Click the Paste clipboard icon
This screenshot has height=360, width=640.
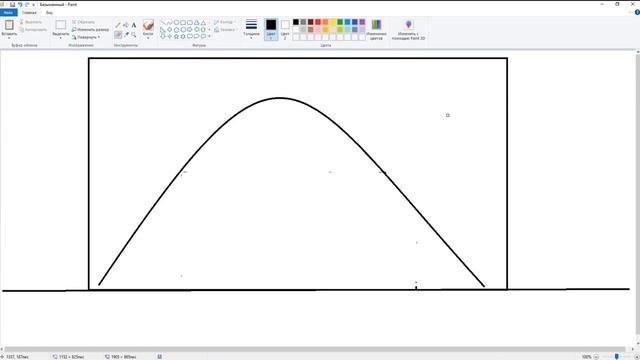(9, 25)
